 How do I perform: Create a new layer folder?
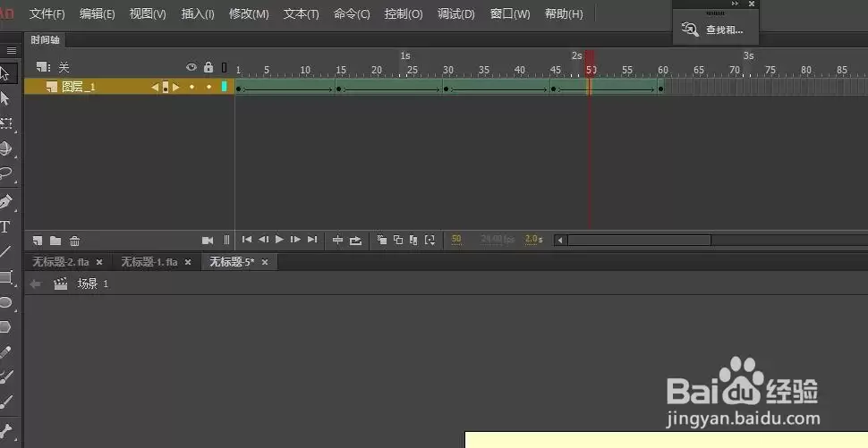point(55,241)
